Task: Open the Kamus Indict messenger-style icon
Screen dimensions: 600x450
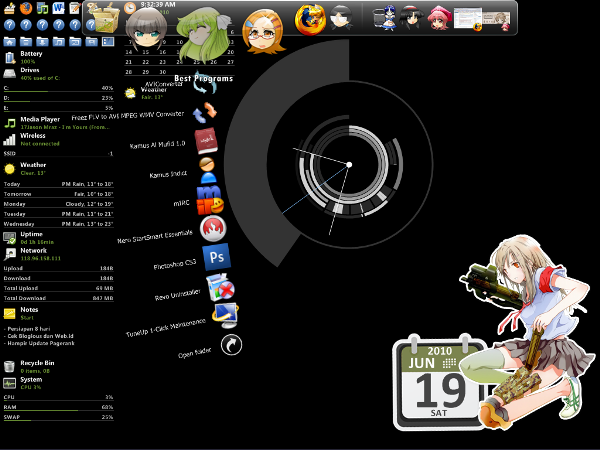Action: point(208,170)
